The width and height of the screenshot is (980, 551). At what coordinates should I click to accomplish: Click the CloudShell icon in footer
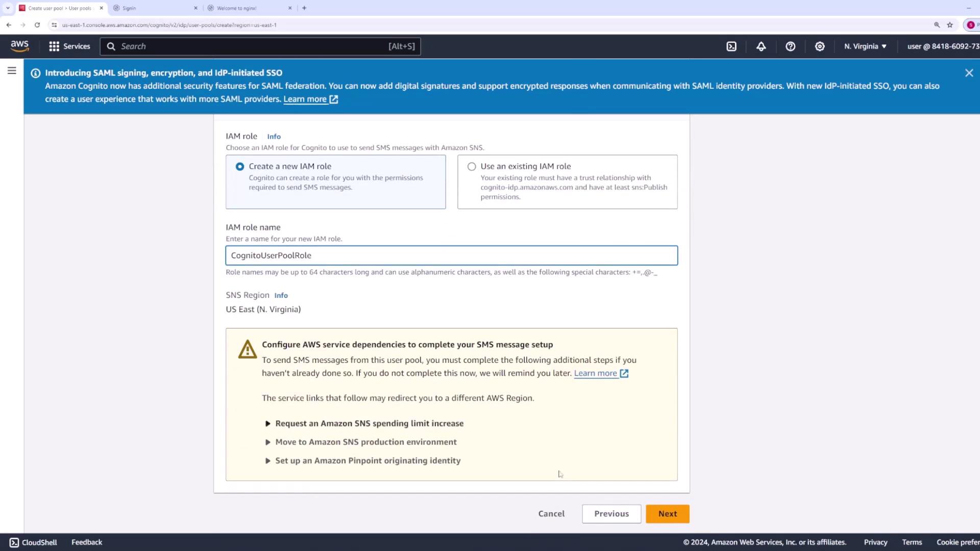[14, 542]
